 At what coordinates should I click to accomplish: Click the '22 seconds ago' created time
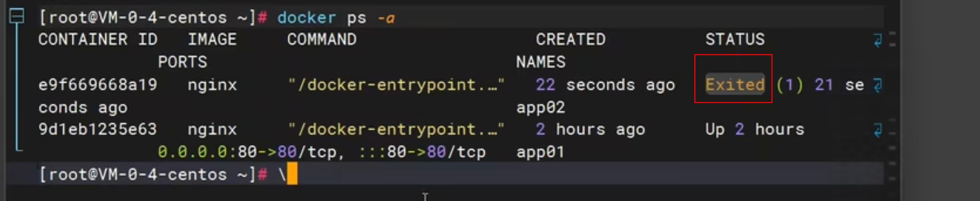(605, 84)
